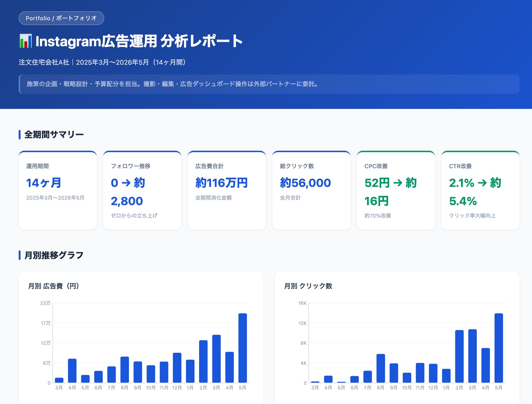Click the 広告費合計 card label

[x=209, y=166]
